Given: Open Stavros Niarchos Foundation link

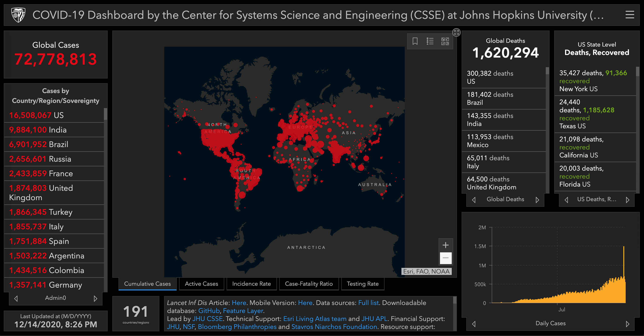Looking at the screenshot, I should pos(334,327).
